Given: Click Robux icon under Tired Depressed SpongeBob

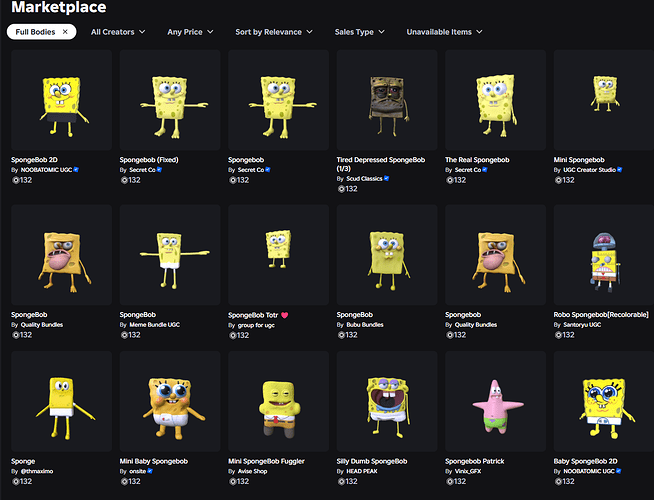Looking at the screenshot, I should point(341,188).
